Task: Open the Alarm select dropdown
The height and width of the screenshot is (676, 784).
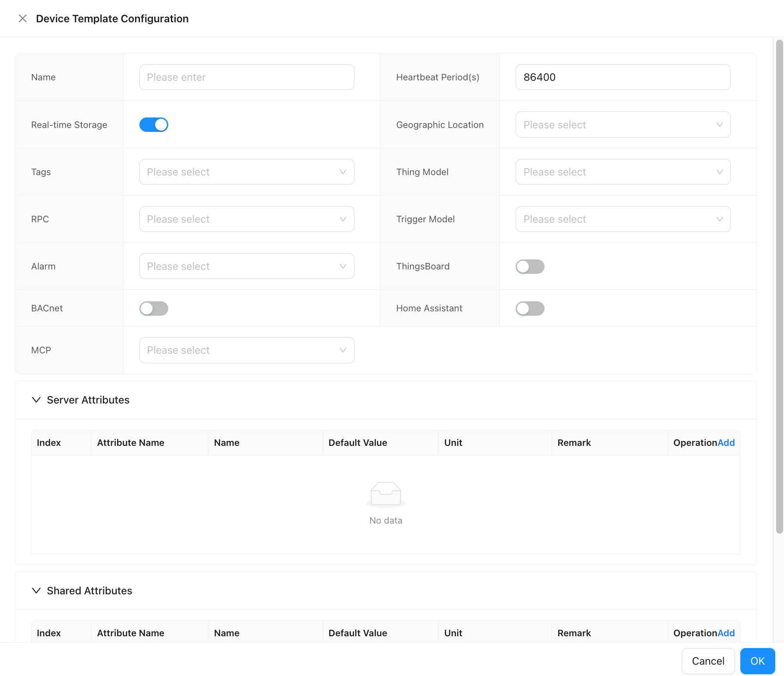Action: coord(246,266)
